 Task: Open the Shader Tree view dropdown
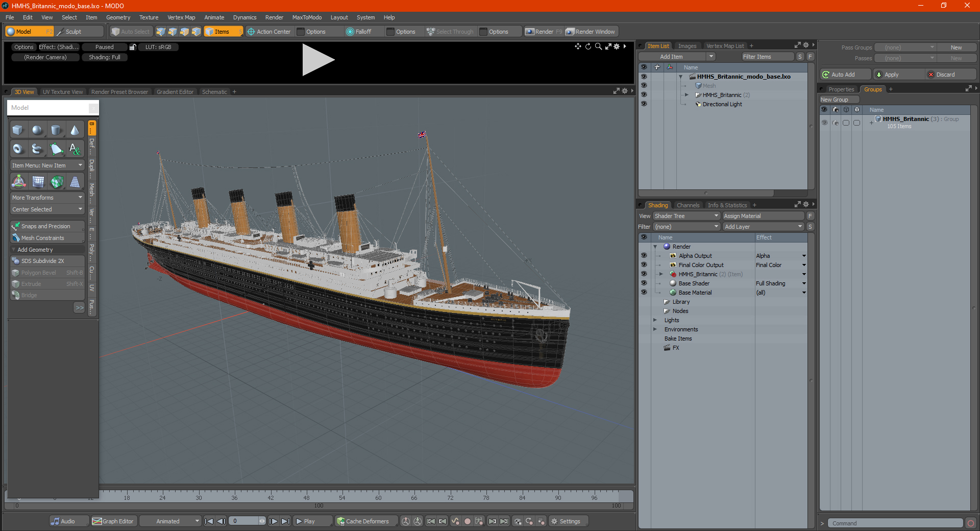(687, 216)
